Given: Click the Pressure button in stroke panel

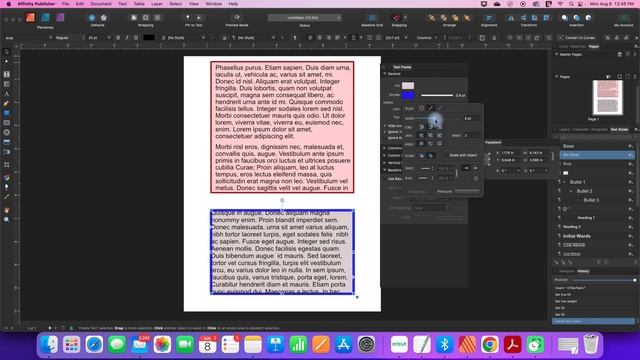Looking at the screenshot, I should [x=444, y=191].
